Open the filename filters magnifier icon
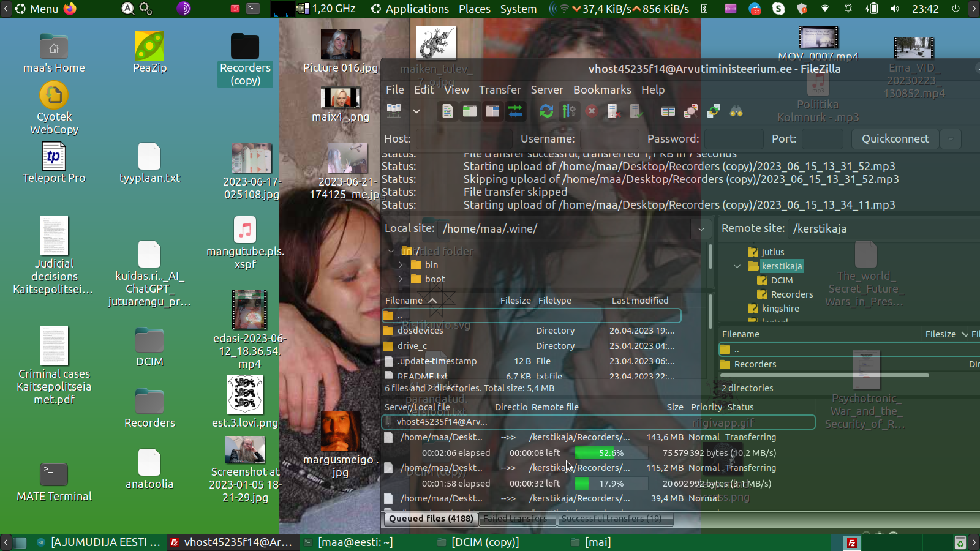This screenshot has height=551, width=980. coord(691,111)
